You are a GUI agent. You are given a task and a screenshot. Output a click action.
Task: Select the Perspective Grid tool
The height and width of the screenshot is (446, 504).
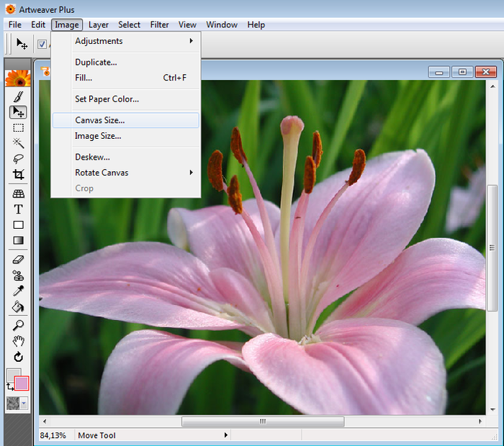coord(18,194)
